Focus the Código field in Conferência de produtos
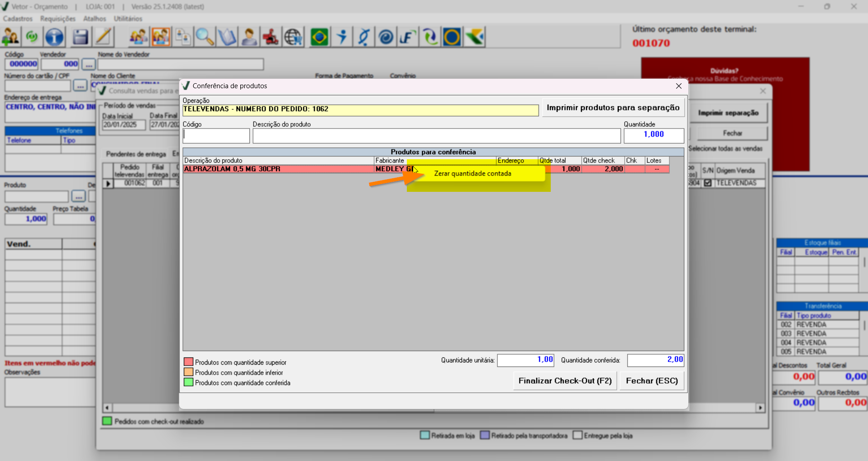868x461 pixels. [x=216, y=136]
